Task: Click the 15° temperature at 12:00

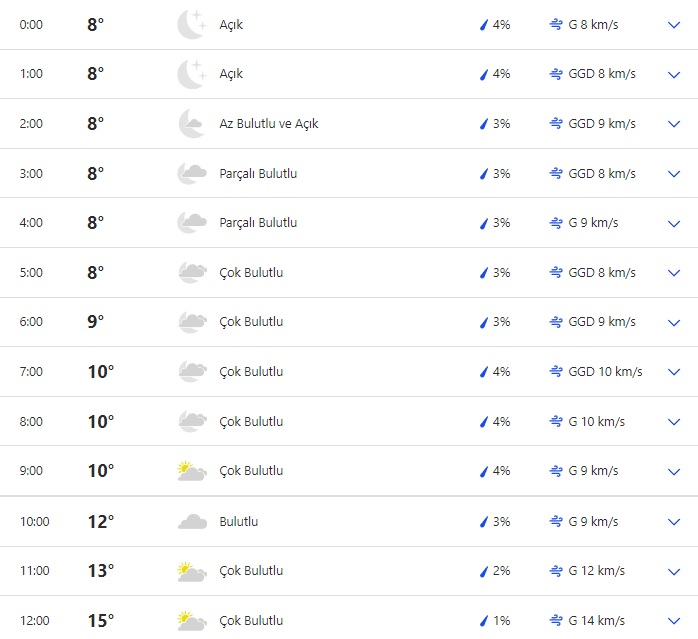Action: click(x=101, y=621)
